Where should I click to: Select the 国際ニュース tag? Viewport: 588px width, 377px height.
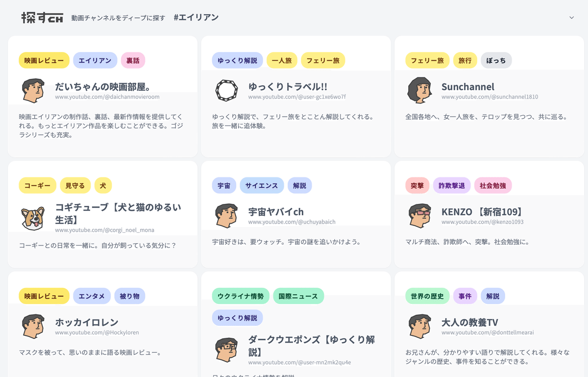pos(298,296)
